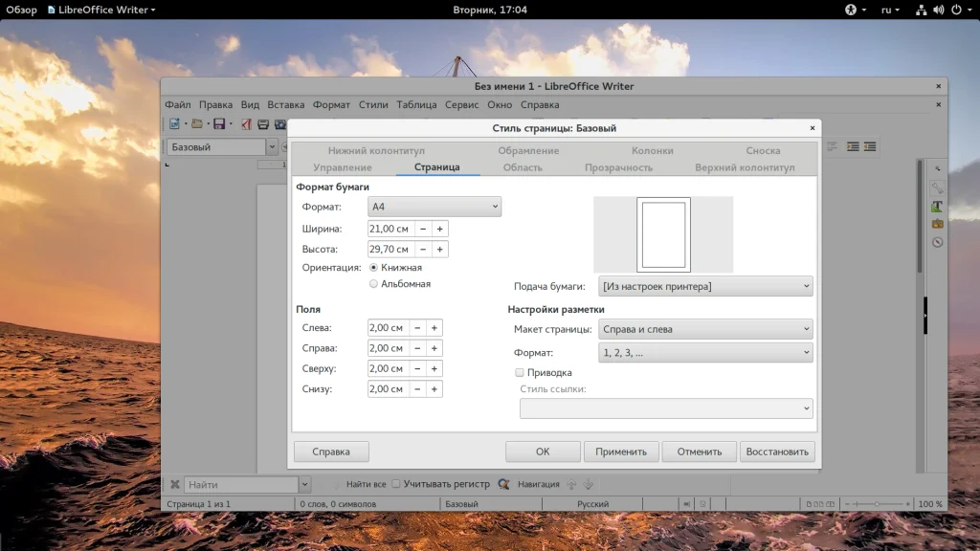Click the Export as PDF toolbar icon
The height and width of the screenshot is (551, 980).
246,124
